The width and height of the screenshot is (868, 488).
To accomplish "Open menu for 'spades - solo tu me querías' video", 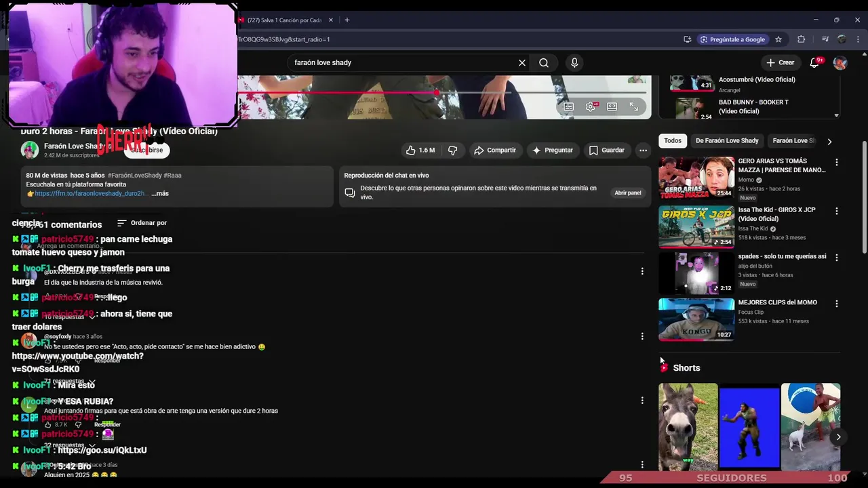I will 836,258.
